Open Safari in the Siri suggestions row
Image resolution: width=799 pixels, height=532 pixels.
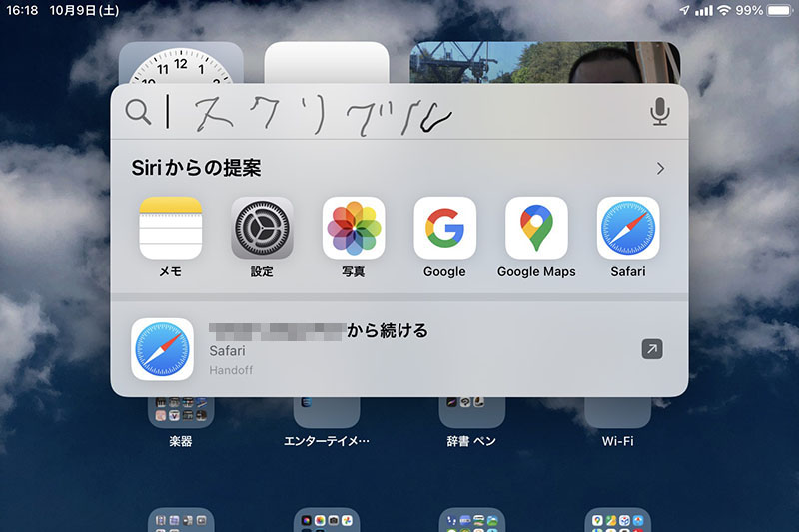(628, 228)
